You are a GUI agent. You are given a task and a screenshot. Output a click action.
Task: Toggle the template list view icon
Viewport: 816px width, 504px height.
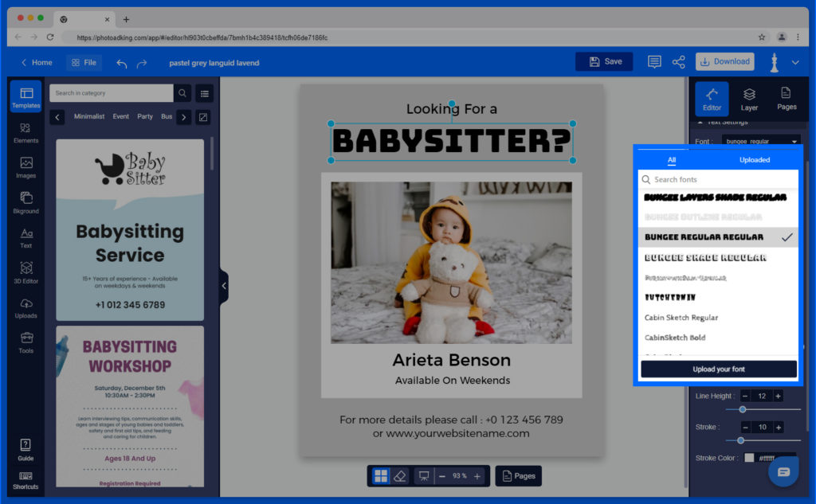[205, 94]
